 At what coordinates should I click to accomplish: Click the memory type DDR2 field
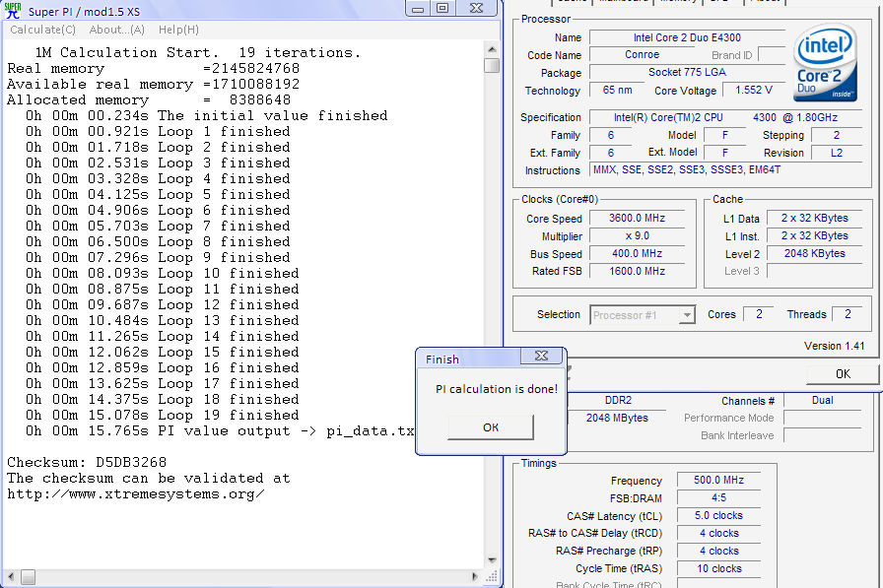[x=618, y=401]
